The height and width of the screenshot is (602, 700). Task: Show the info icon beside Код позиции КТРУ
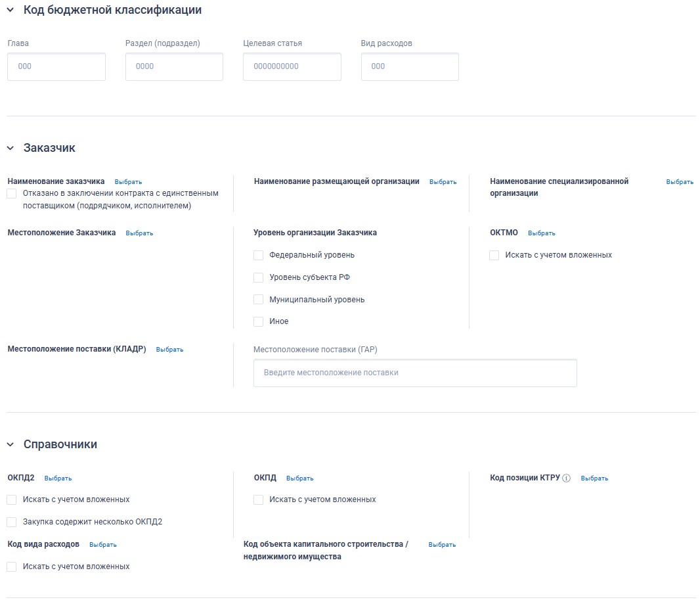click(567, 478)
